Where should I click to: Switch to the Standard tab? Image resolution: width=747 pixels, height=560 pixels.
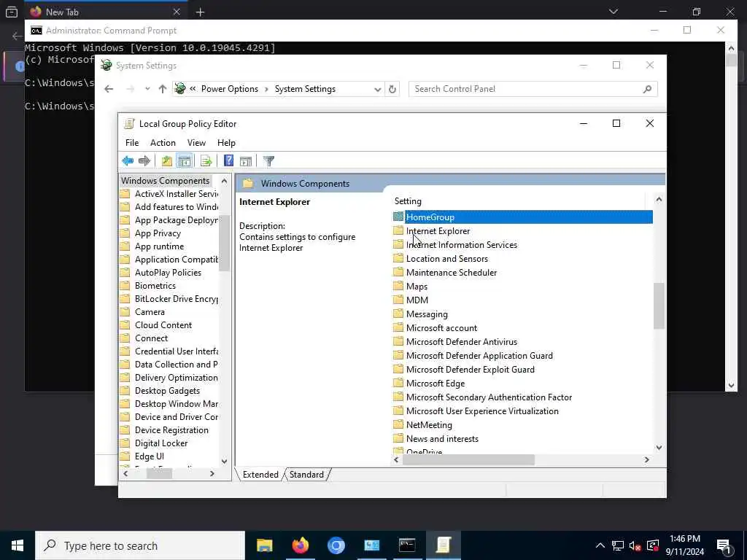tap(306, 475)
